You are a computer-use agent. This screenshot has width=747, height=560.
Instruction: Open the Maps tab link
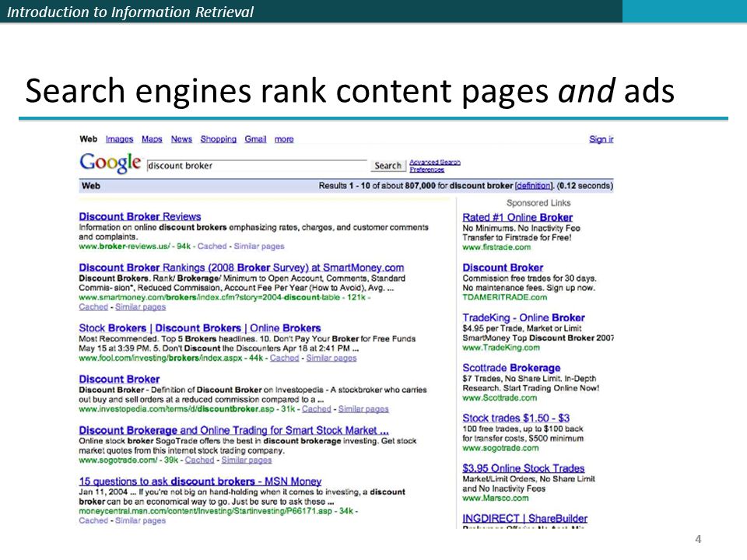pyautogui.click(x=152, y=139)
